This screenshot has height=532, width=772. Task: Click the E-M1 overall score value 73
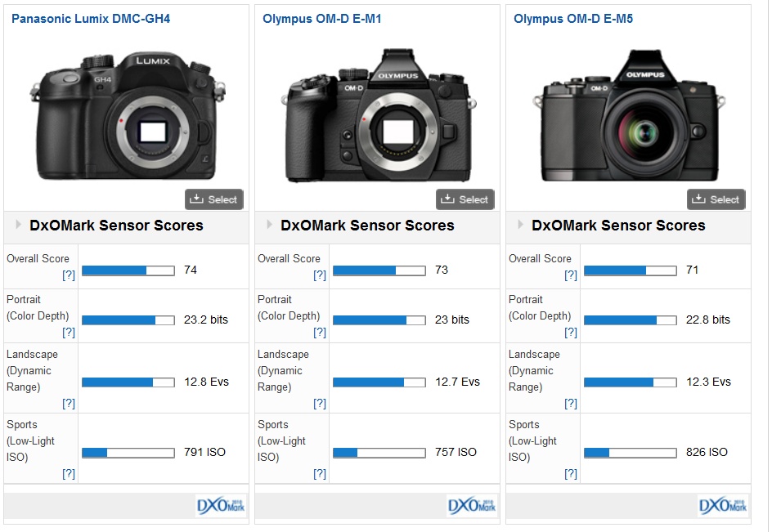point(442,270)
